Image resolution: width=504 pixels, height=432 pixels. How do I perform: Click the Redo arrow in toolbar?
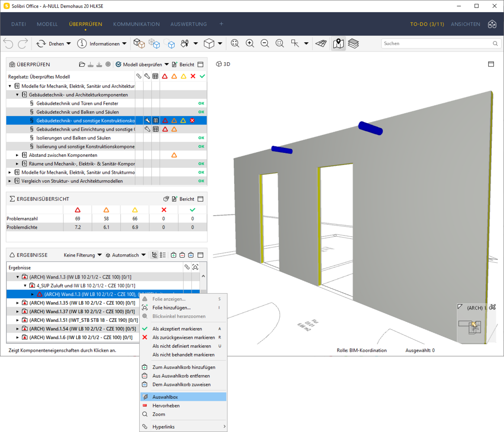(22, 44)
